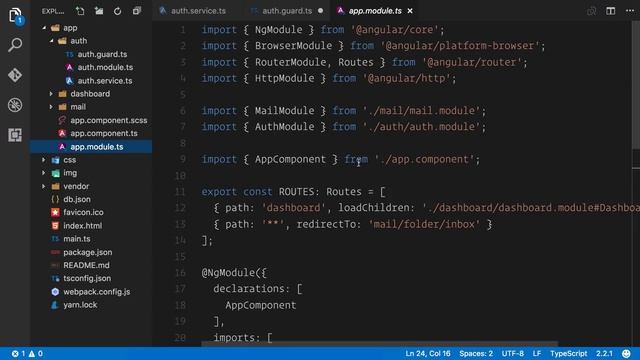Expand the vendor folder
This screenshot has height=360, width=640.
pos(44,186)
